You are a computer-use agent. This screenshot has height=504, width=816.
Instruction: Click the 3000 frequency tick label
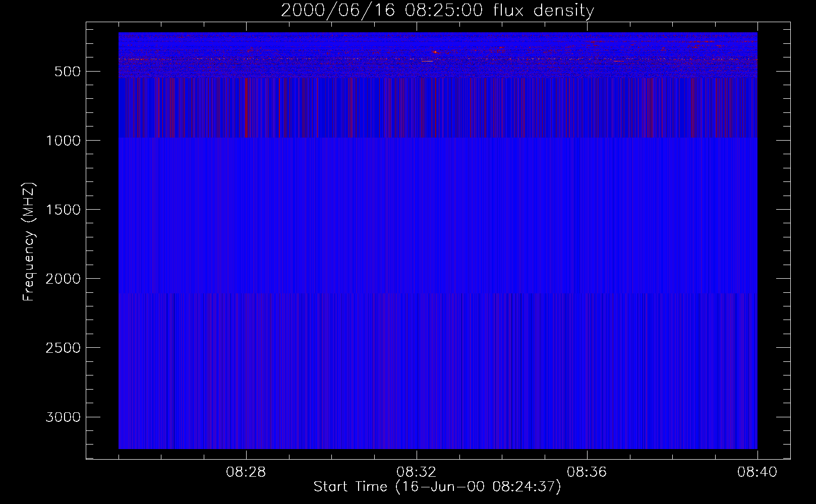coord(63,417)
